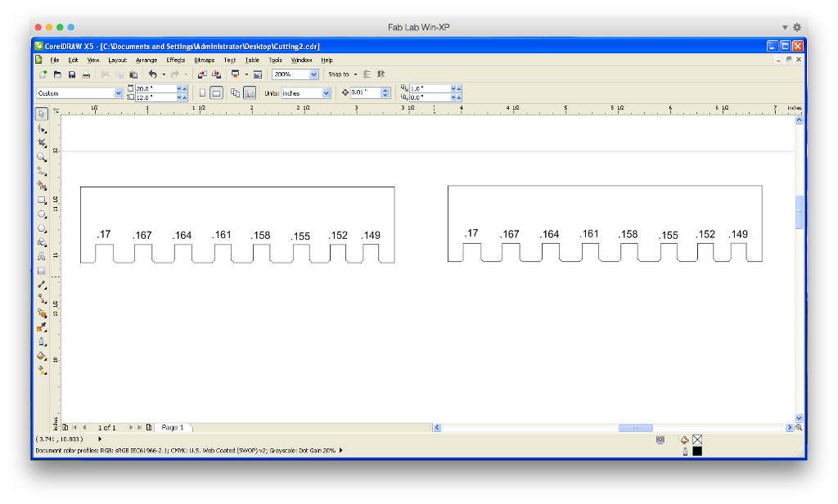838x504 pixels.
Task: Click the Print icon
Action: (86, 74)
